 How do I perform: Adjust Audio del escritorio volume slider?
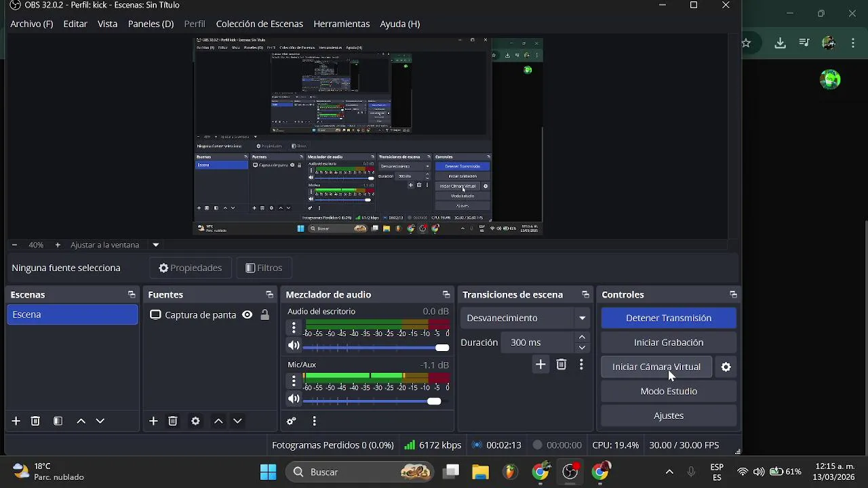pyautogui.click(x=376, y=348)
